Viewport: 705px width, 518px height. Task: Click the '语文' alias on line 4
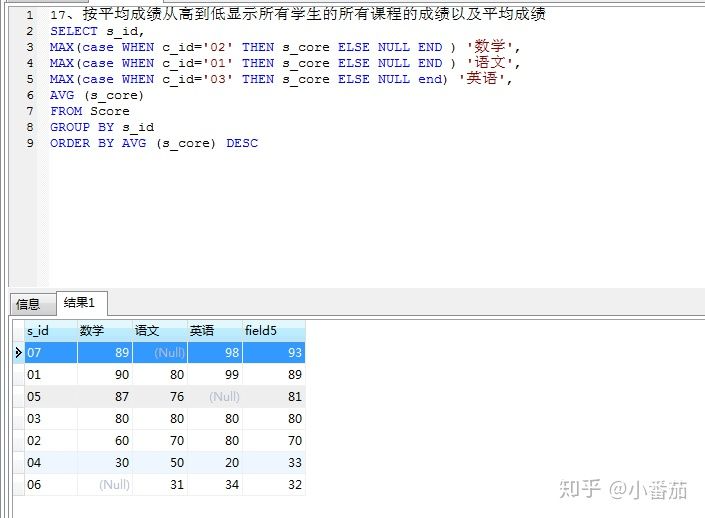[x=490, y=63]
